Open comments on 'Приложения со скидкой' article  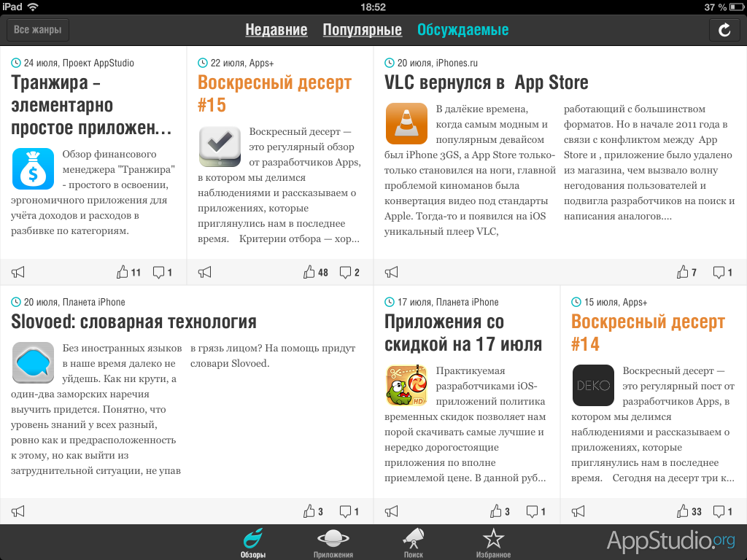pos(535,512)
